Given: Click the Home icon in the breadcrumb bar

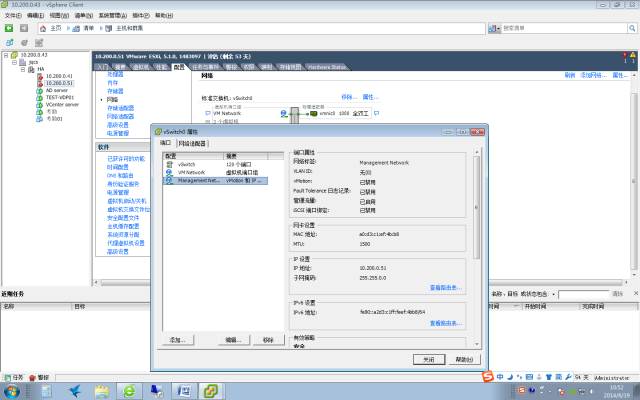Looking at the screenshot, I should [x=43, y=28].
